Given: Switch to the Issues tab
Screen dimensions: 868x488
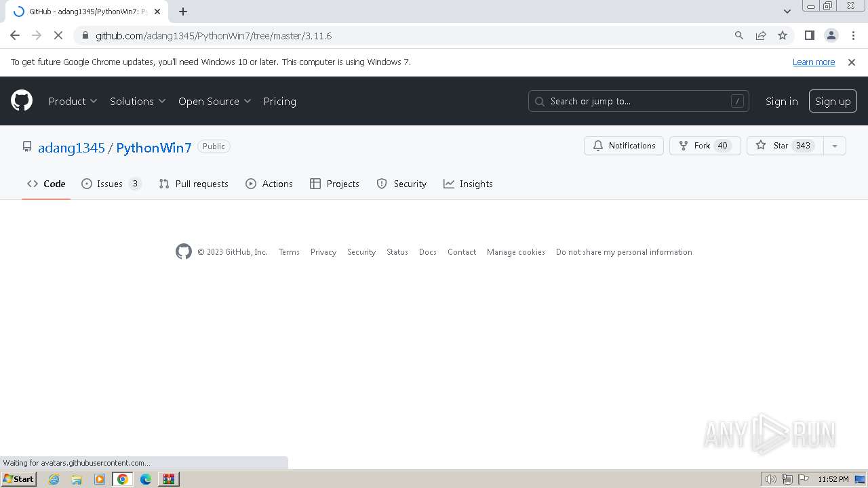Looking at the screenshot, I should click(111, 184).
